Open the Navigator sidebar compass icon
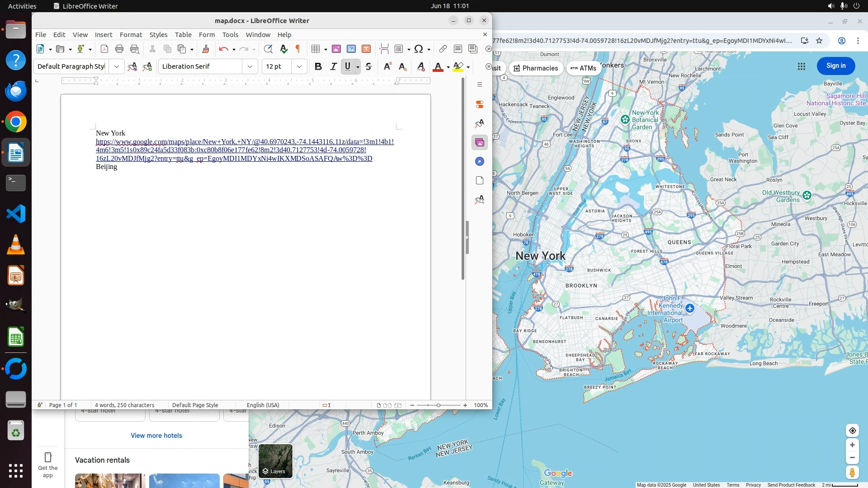868x488 pixels. (x=480, y=162)
